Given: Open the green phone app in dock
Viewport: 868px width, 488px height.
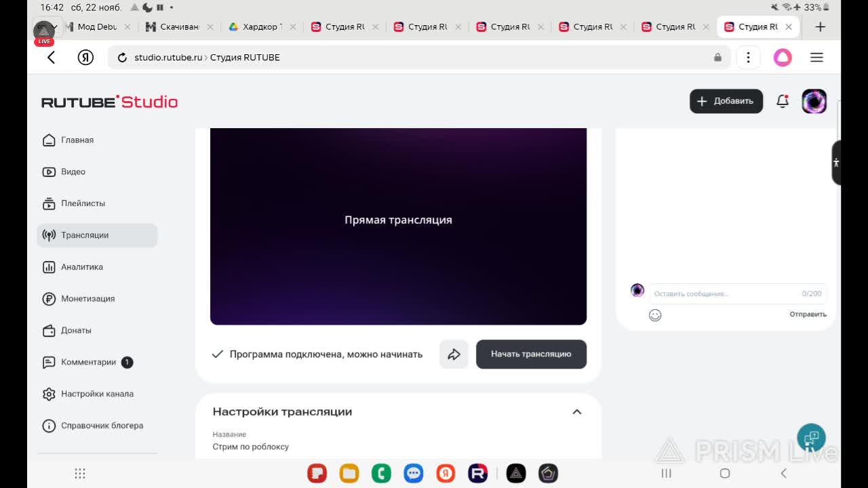Looking at the screenshot, I should point(381,473).
